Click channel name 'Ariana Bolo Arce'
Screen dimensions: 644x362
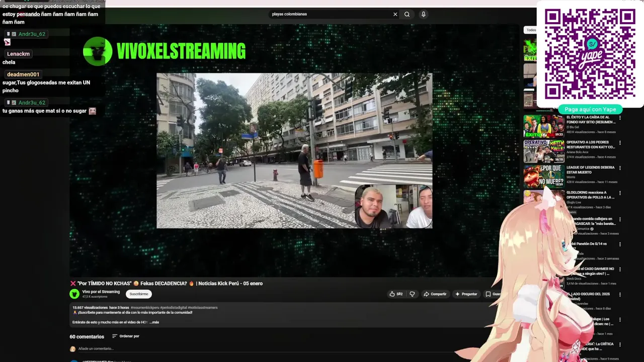pyautogui.click(x=577, y=152)
